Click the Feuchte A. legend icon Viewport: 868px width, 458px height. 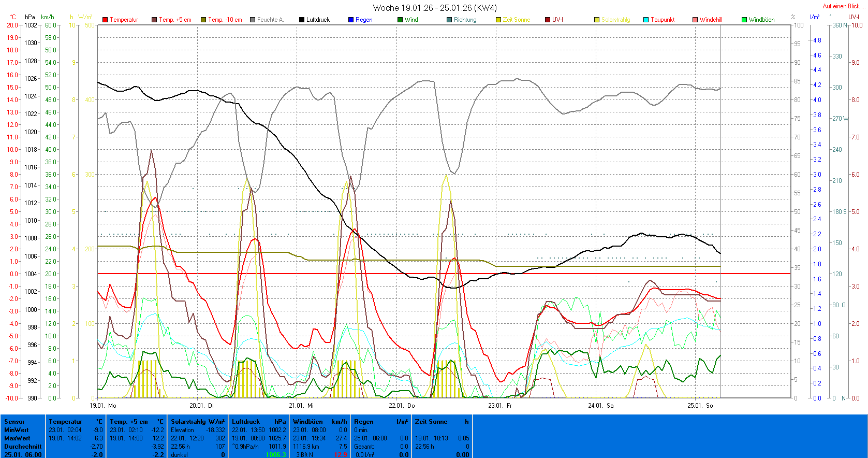coord(253,20)
